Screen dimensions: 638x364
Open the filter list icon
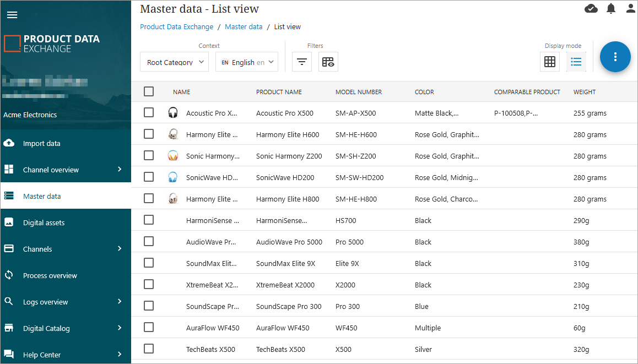pyautogui.click(x=301, y=62)
